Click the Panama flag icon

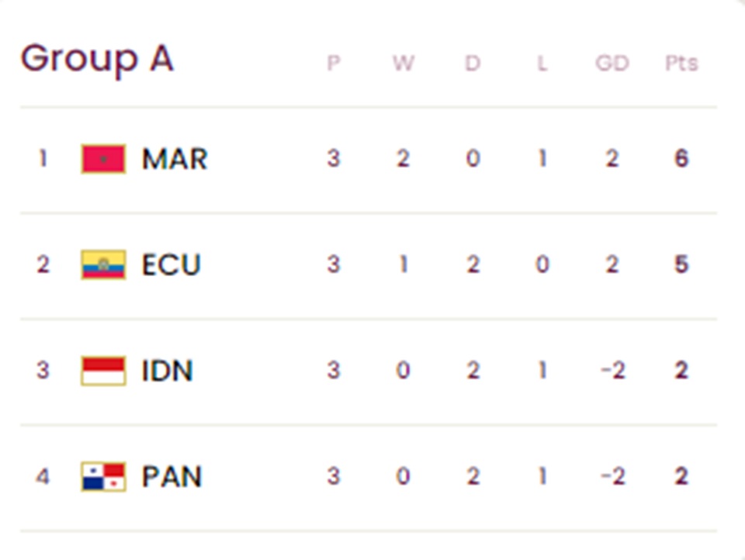click(x=103, y=476)
